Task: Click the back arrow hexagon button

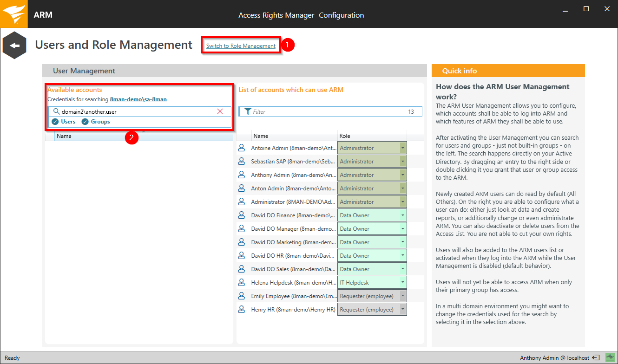Action: pos(14,45)
